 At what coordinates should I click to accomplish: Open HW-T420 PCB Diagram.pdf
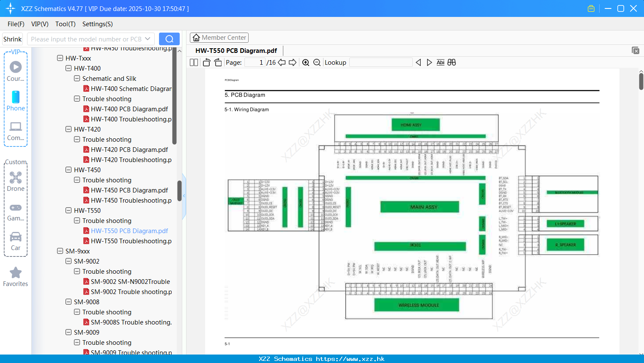126,149
